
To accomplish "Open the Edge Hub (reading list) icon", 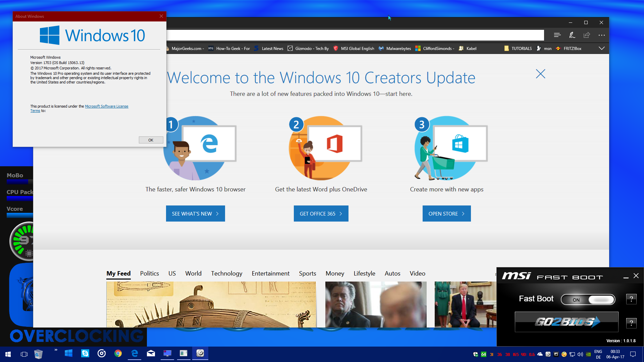I will pyautogui.click(x=557, y=35).
